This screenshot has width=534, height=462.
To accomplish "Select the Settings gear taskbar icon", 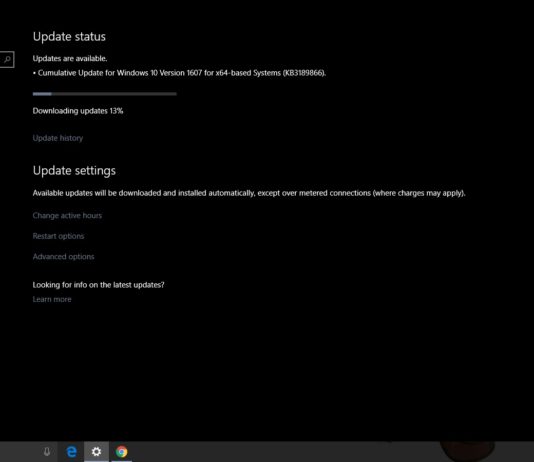I will (96, 452).
